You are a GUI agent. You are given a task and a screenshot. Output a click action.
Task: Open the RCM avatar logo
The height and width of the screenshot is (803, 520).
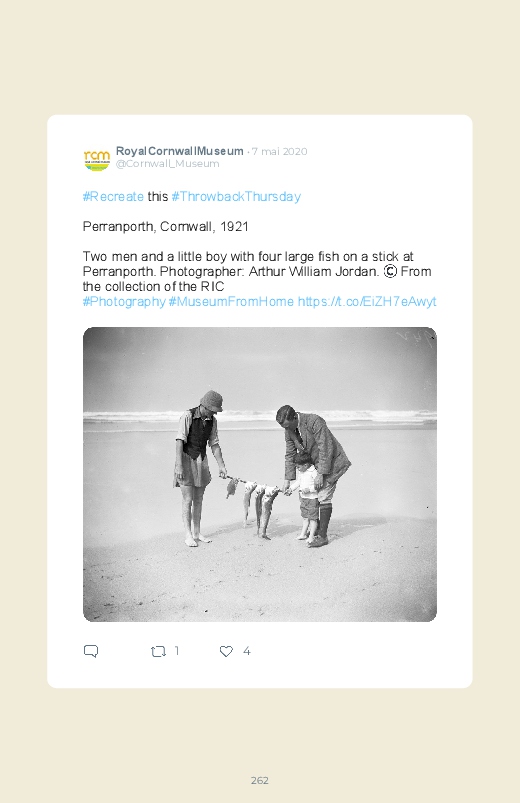(97, 158)
